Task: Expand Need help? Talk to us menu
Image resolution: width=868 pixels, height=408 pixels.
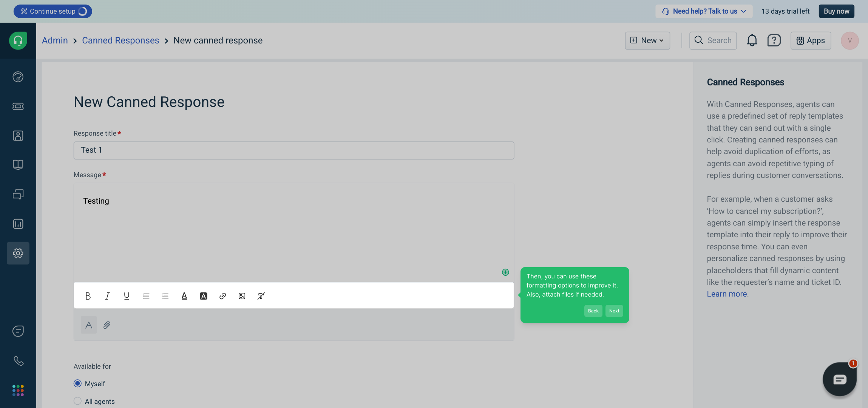Action: [x=704, y=11]
